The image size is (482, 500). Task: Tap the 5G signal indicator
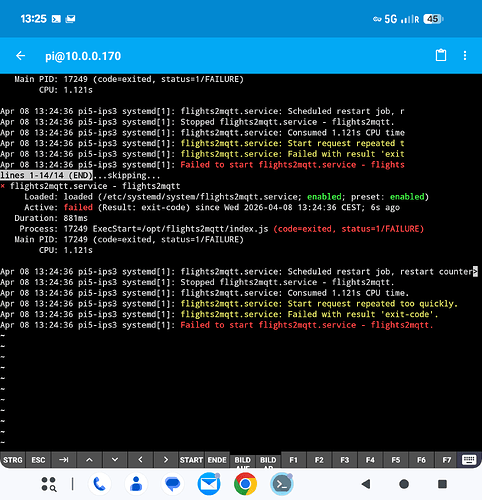[x=391, y=19]
